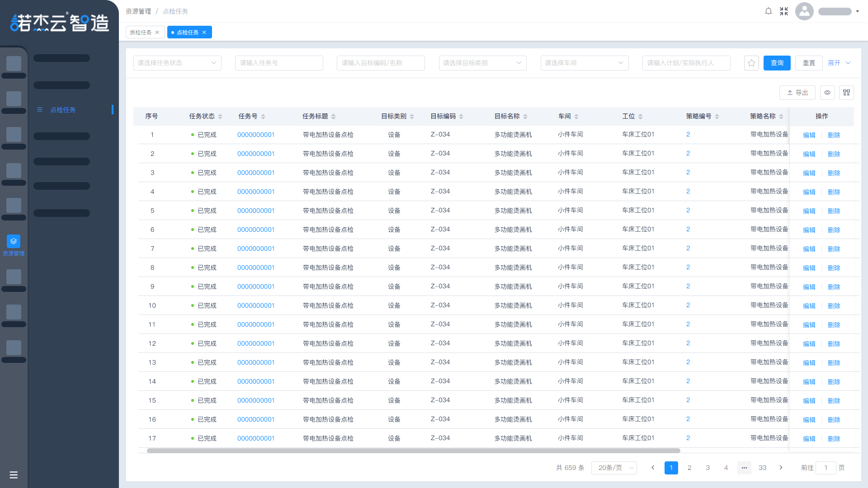Click the hamburger collapse menu icon
The width and height of the screenshot is (868, 488).
(x=14, y=475)
